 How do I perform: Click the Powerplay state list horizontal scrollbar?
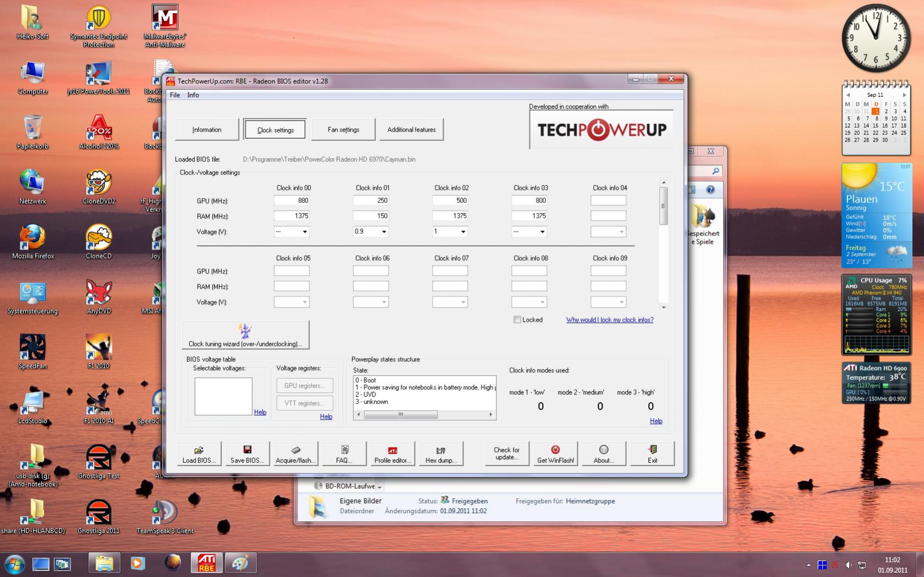point(424,415)
